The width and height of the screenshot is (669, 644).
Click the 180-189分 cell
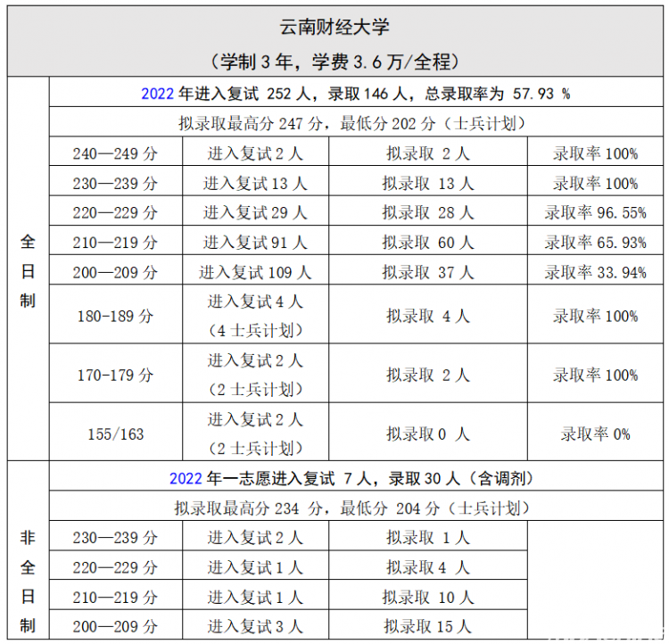pyautogui.click(x=116, y=315)
